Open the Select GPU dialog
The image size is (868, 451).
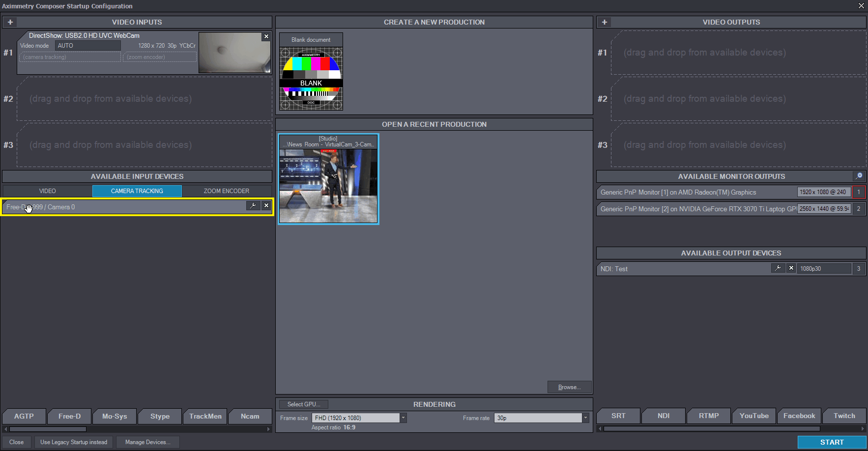tap(304, 404)
